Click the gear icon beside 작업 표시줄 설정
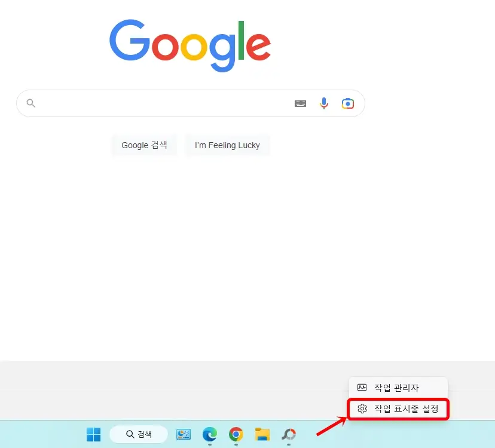The image size is (495, 448). (x=362, y=409)
